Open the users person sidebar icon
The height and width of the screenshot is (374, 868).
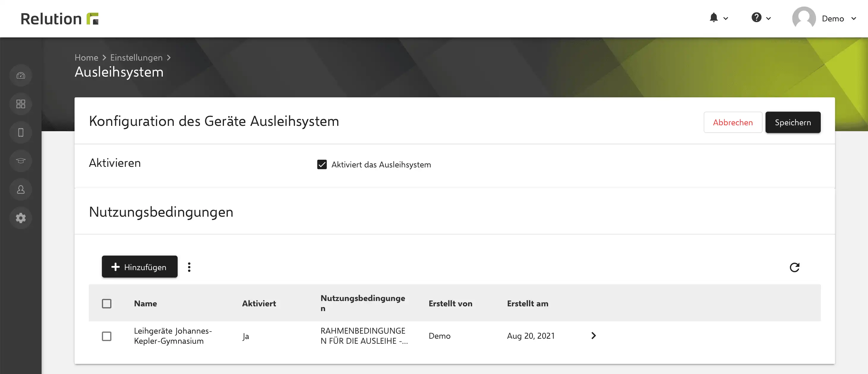[20, 190]
